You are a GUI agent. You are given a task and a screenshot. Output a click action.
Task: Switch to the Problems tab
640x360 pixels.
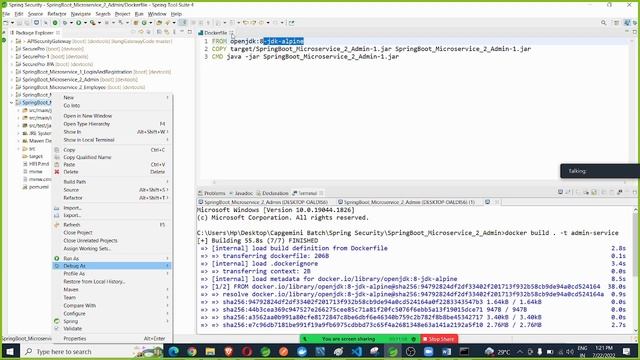(x=211, y=193)
